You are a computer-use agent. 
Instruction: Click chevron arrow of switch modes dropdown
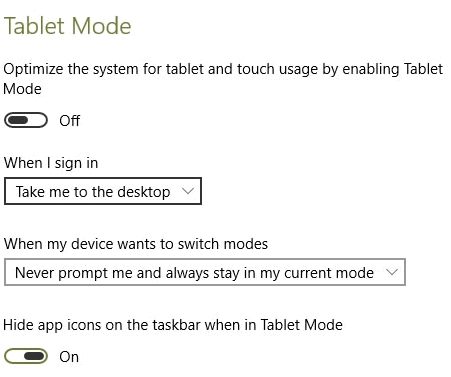coord(392,272)
